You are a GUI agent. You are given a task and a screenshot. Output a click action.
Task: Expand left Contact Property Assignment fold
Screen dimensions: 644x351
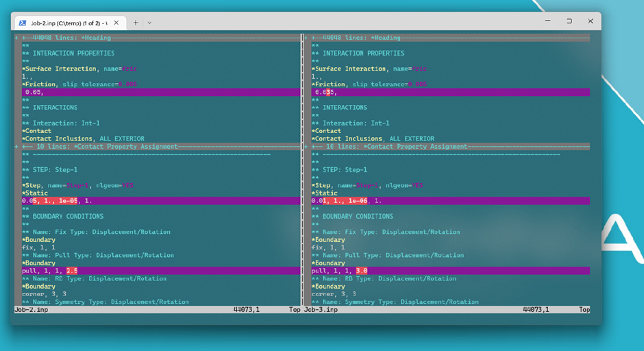[x=103, y=147]
